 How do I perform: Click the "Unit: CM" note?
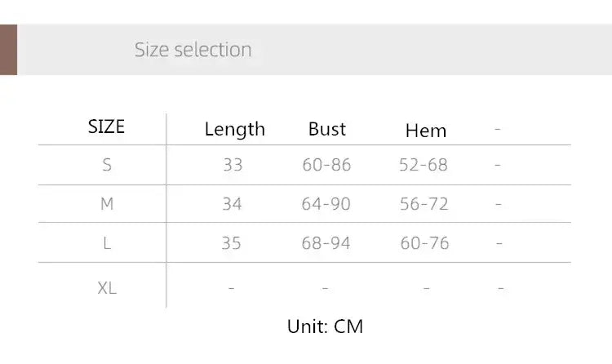325,326
